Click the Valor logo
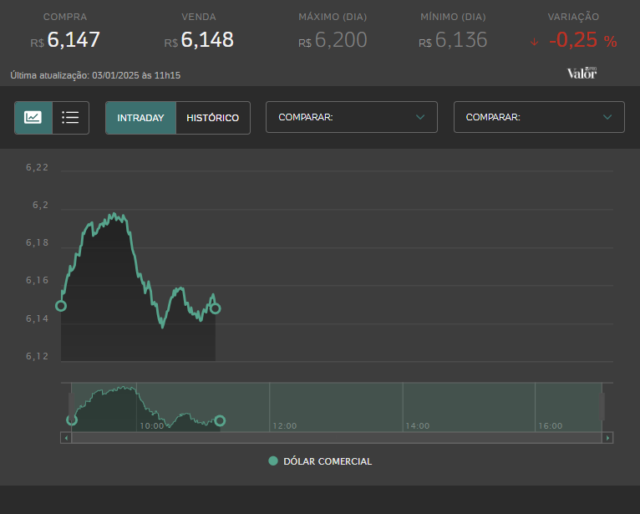The image size is (640, 514). click(x=582, y=73)
